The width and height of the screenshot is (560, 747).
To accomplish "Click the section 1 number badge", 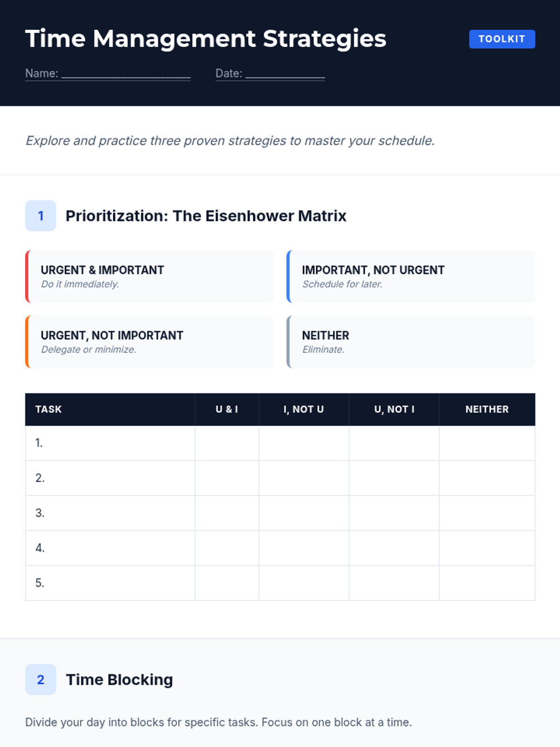I will coord(41,216).
